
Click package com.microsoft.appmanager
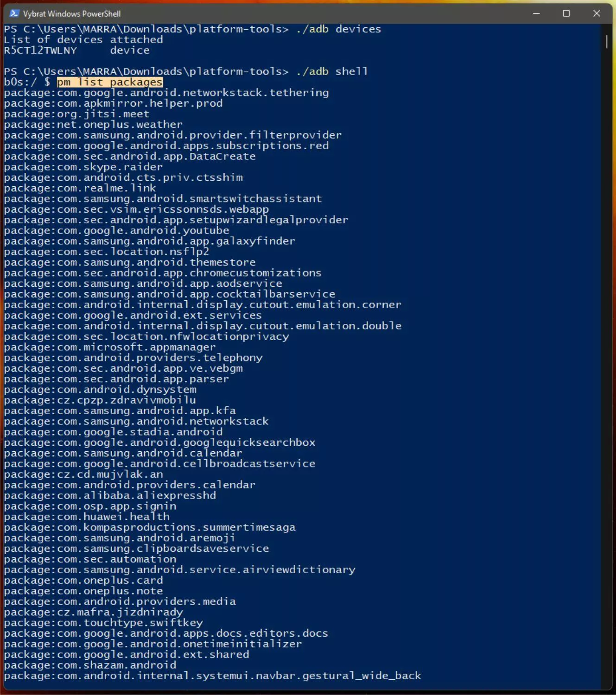pyautogui.click(x=110, y=347)
